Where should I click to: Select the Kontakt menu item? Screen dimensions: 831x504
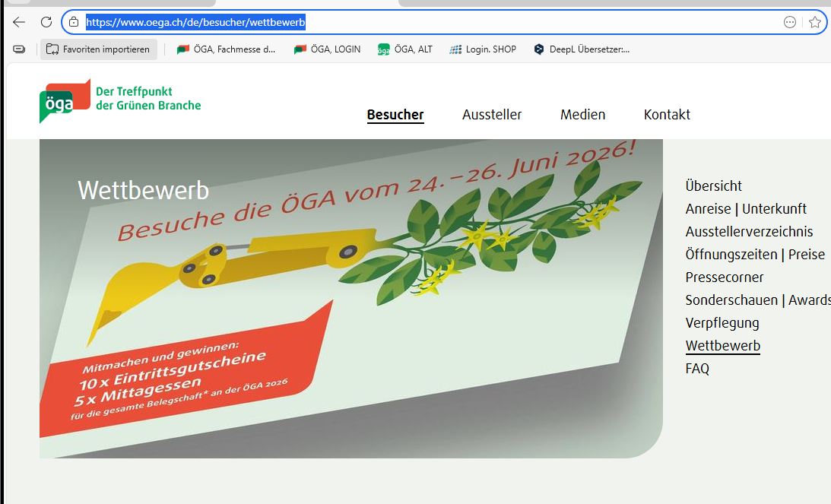coord(667,115)
